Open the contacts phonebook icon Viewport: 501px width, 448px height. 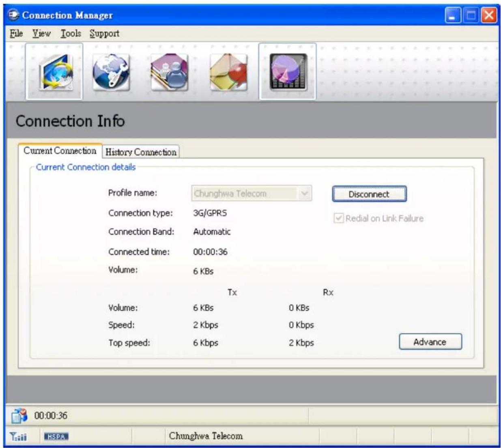[x=170, y=72]
